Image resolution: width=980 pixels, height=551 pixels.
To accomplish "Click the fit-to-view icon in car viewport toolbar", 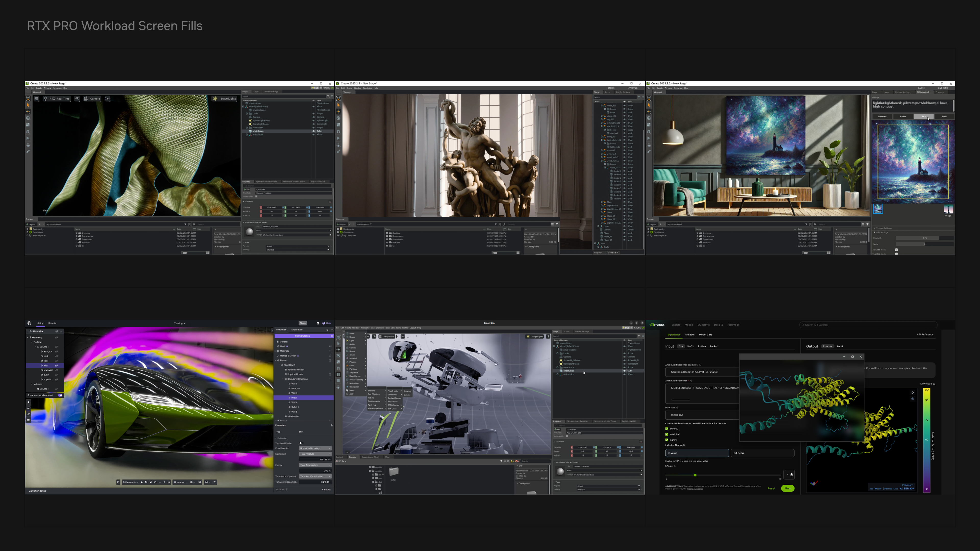I will [146, 482].
